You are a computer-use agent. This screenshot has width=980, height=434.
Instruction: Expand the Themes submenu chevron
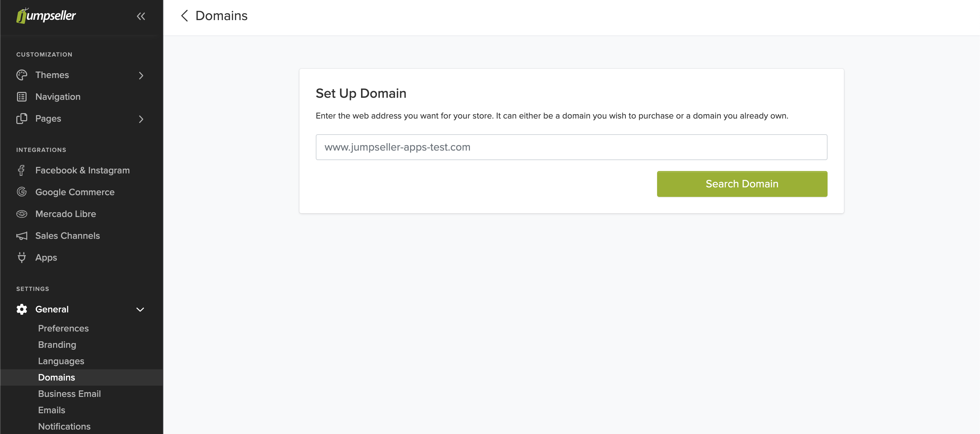[141, 75]
